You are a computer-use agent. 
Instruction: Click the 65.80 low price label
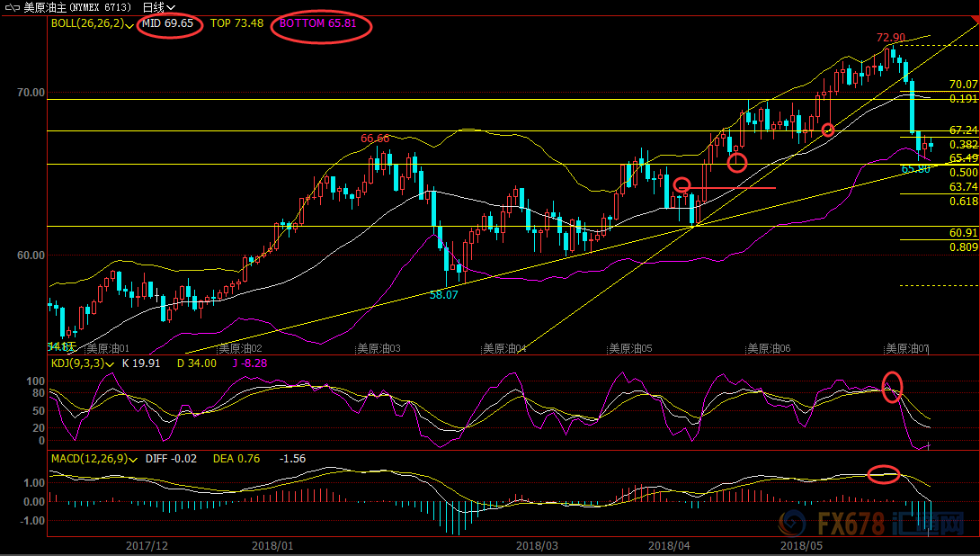click(x=915, y=169)
